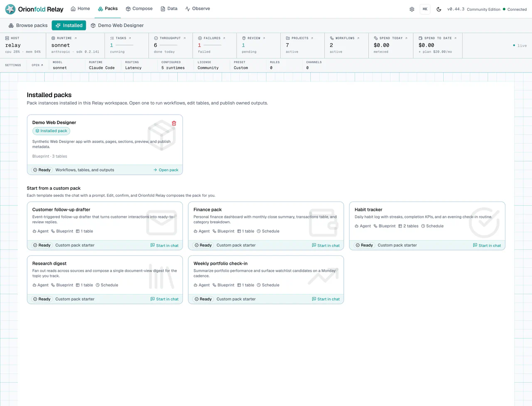Open the Runtime metric details arrow
The width and height of the screenshot is (532, 406).
(75, 38)
